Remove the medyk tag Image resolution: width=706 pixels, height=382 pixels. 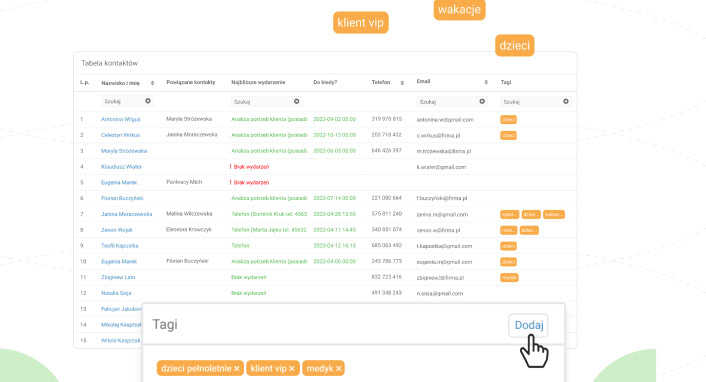(x=339, y=368)
